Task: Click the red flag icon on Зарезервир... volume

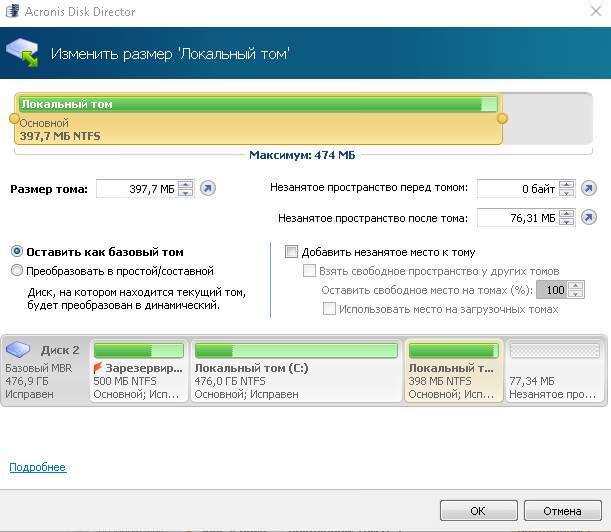Action: point(98,368)
